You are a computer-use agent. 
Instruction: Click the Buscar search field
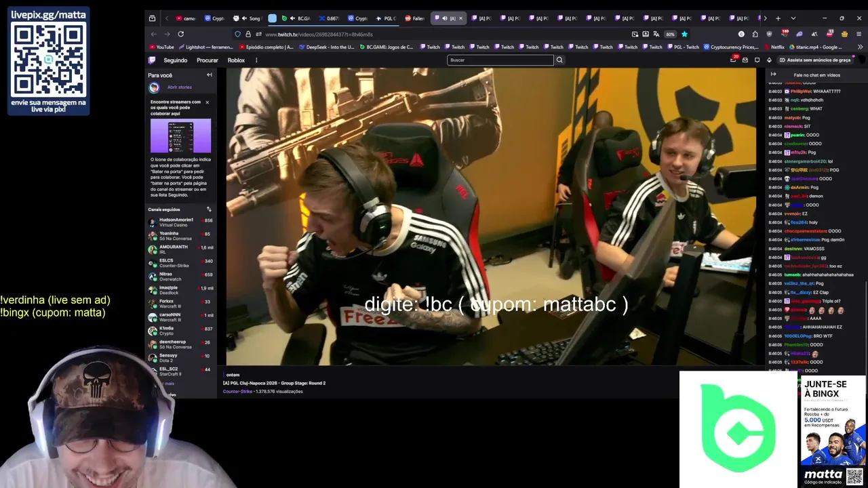pyautogui.click(x=500, y=60)
